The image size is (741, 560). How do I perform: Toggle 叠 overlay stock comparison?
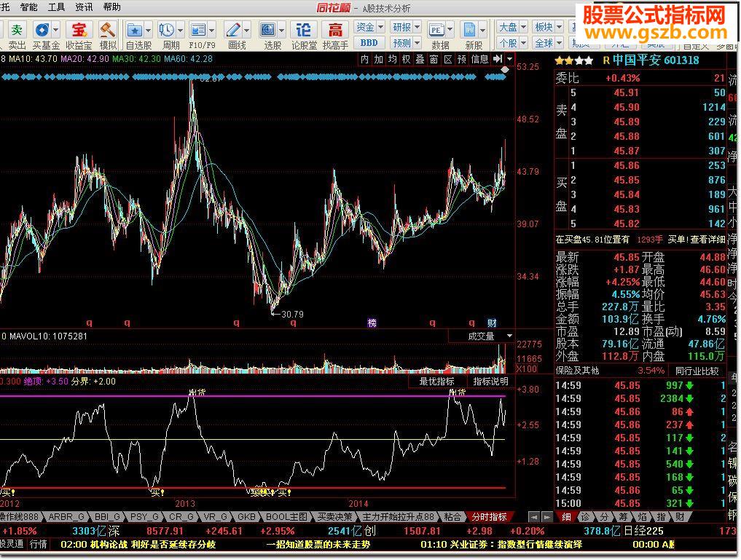click(x=420, y=59)
